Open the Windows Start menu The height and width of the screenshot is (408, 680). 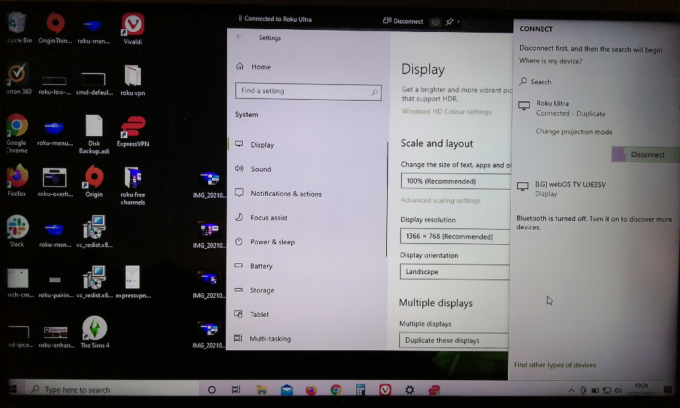coord(13,389)
